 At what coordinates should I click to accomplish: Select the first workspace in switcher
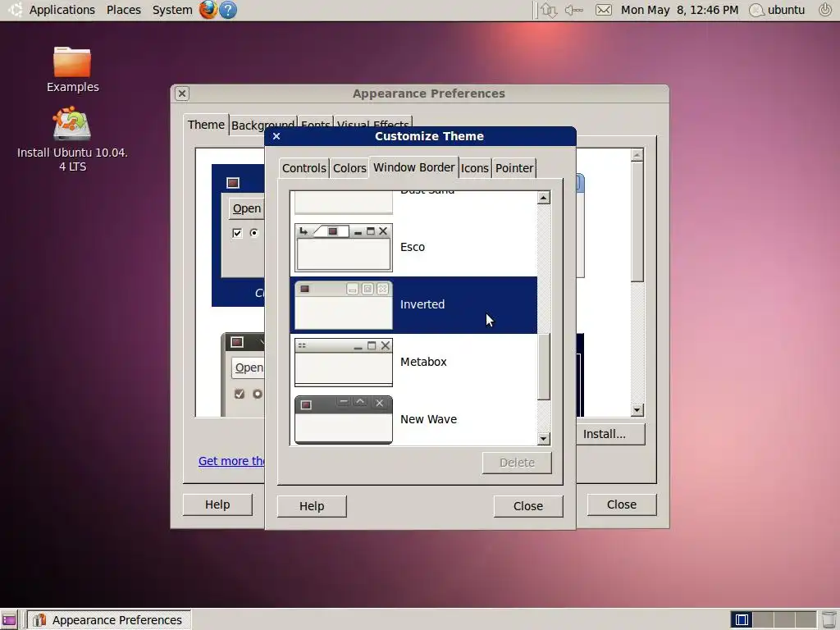coord(742,620)
